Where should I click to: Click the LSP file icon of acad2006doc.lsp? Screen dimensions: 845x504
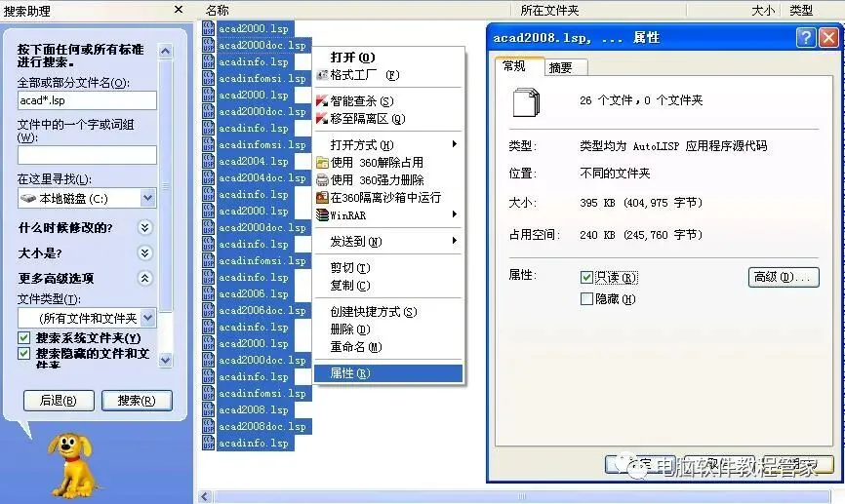tap(208, 310)
